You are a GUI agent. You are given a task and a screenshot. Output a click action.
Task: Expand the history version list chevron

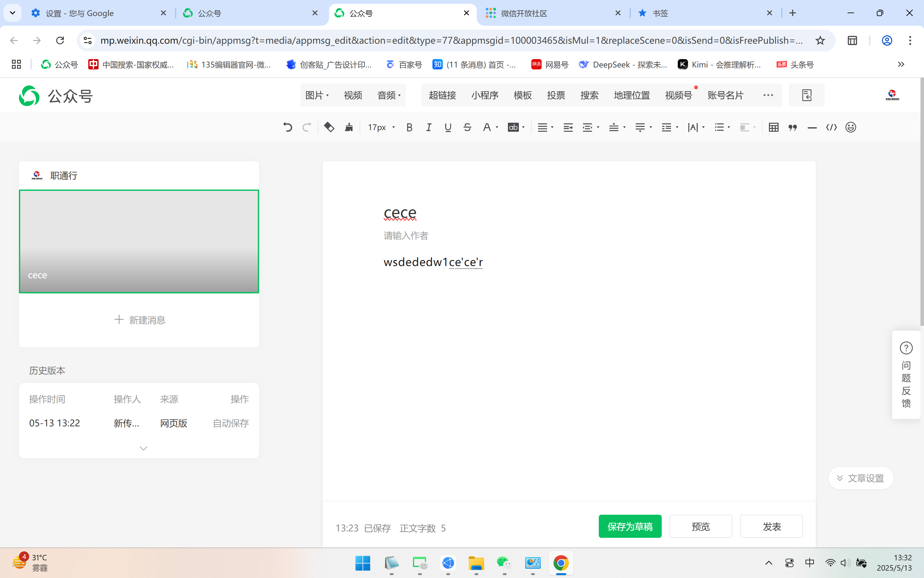(143, 449)
